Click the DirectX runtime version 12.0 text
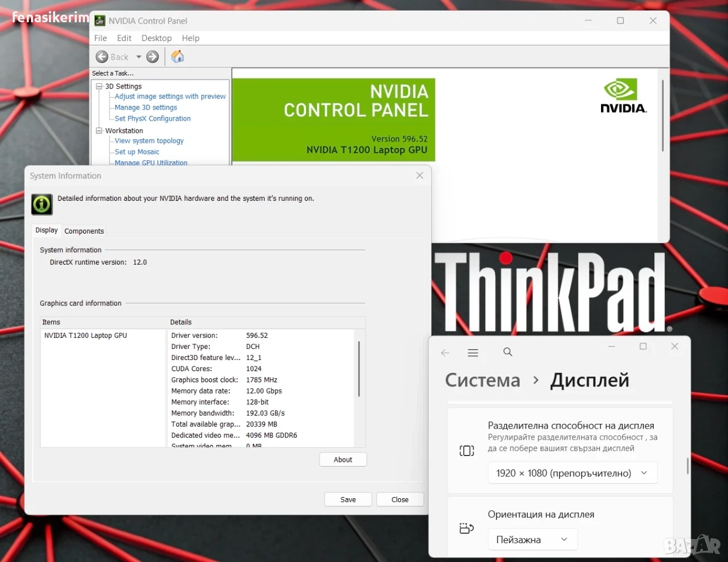Image resolution: width=728 pixels, height=562 pixels. point(98,262)
